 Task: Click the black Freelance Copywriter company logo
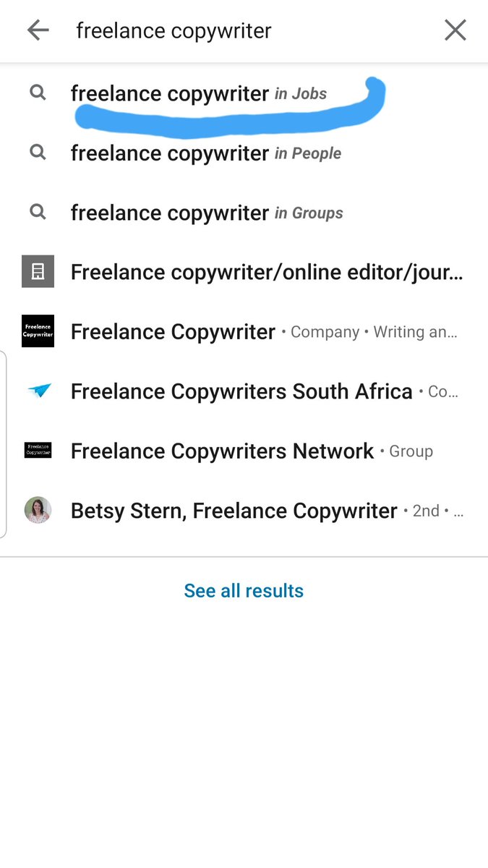point(38,331)
